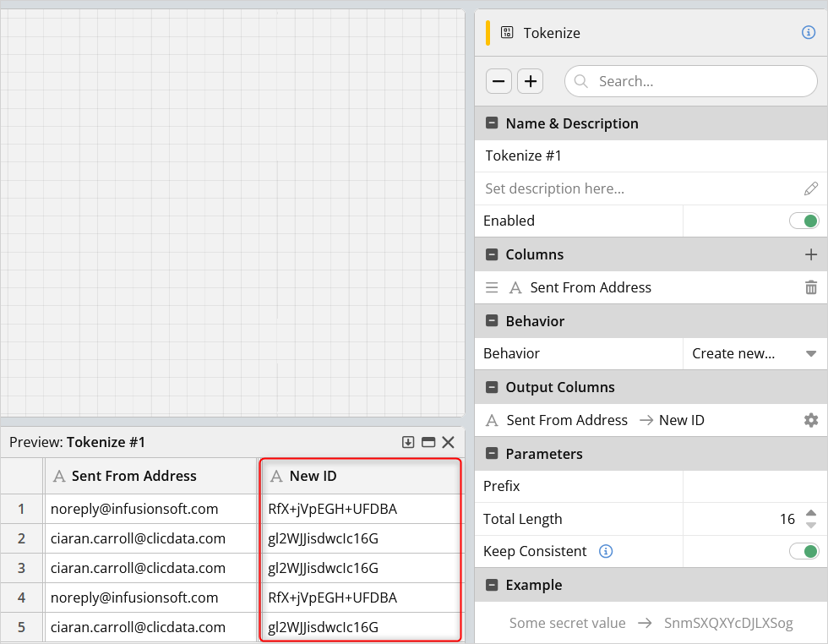This screenshot has height=644, width=828.
Task: Edit the Tokenize #1 name field
Action: click(x=651, y=156)
